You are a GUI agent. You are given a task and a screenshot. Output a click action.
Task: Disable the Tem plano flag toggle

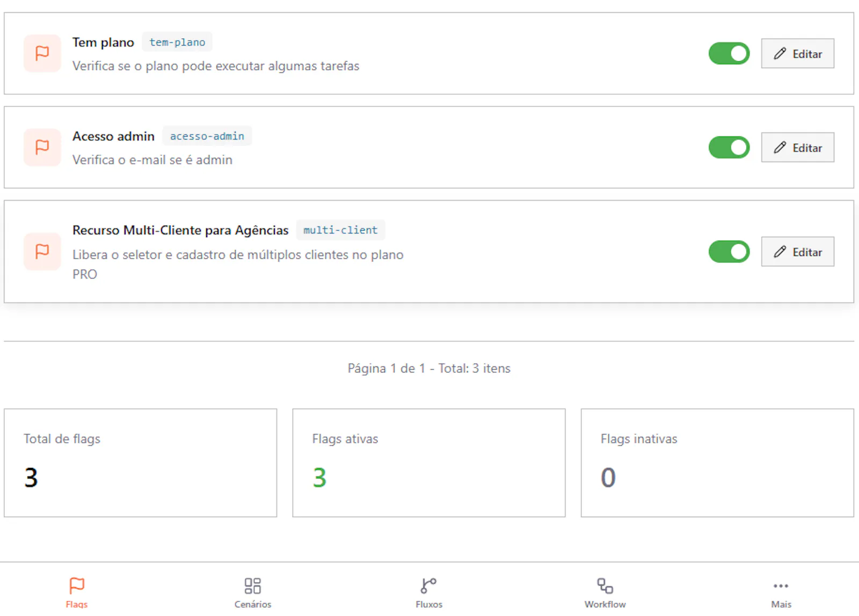click(x=729, y=53)
